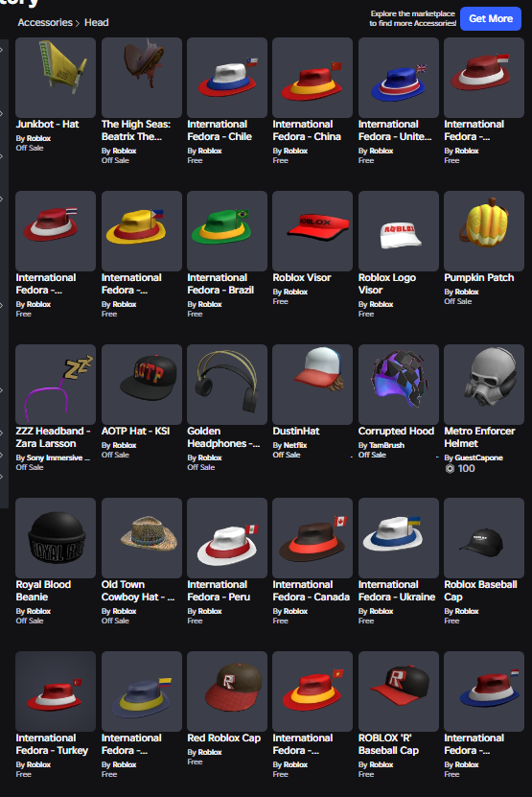Select the ZZZ Headband item image
Image resolution: width=532 pixels, height=797 pixels.
click(x=56, y=385)
